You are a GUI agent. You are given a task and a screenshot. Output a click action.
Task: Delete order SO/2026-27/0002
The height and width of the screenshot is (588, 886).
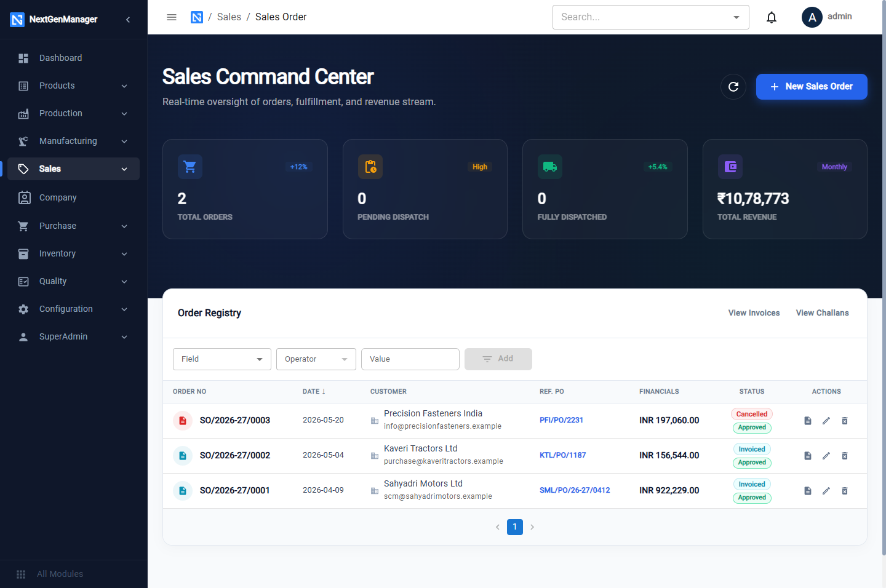click(845, 456)
